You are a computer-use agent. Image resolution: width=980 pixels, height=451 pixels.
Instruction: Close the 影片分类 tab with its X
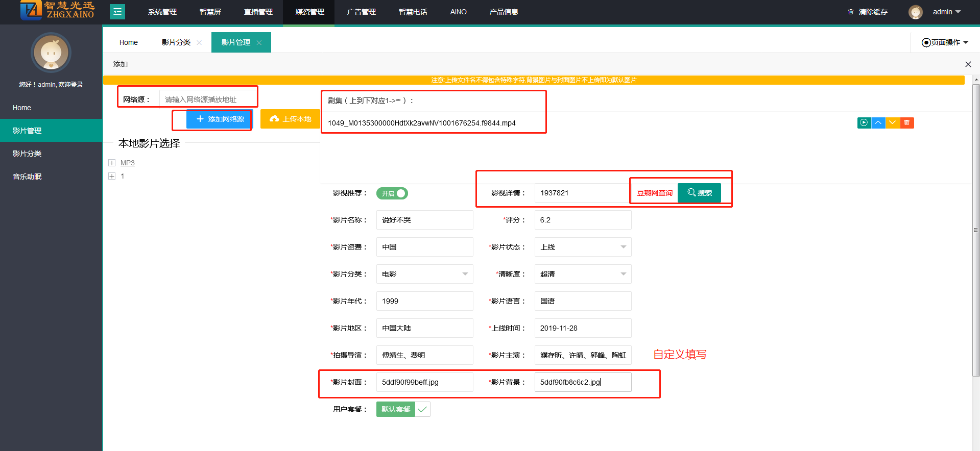click(199, 43)
